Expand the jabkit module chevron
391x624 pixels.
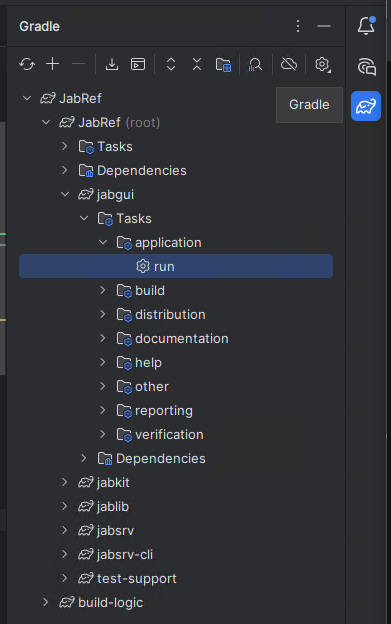(x=65, y=482)
